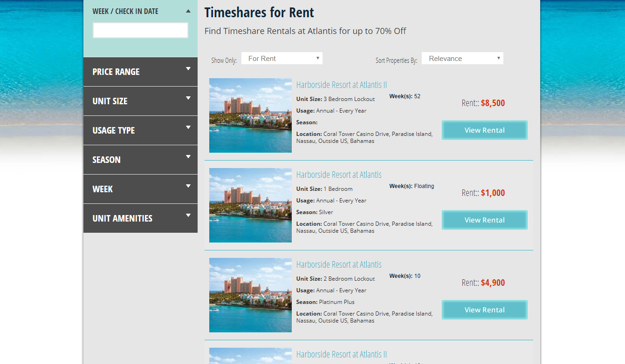View Rental for the $8,500 listing
Viewport: 625px width, 364px height.
485,130
